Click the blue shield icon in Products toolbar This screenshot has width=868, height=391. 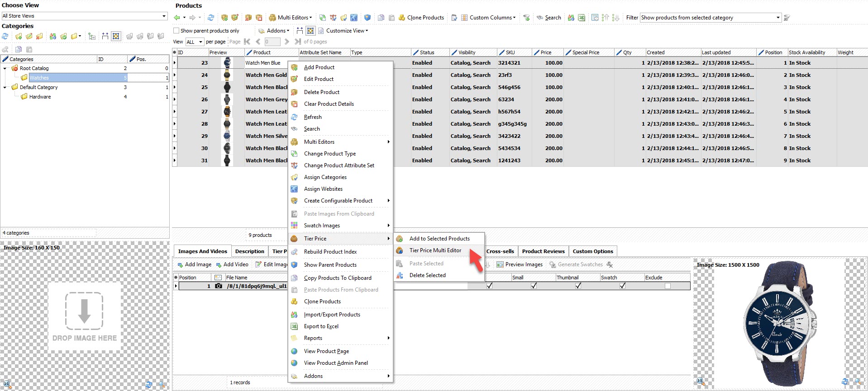367,18
